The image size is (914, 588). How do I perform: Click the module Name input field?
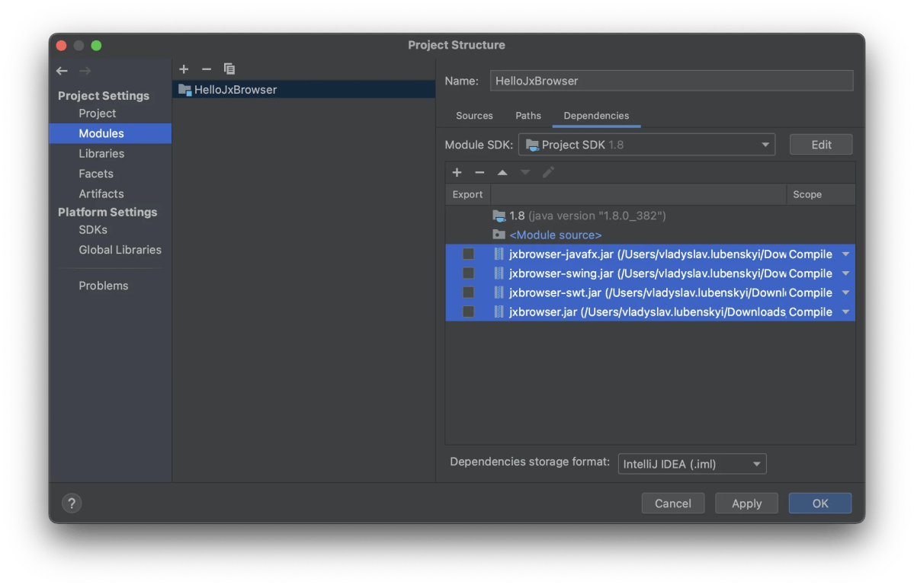tap(671, 80)
